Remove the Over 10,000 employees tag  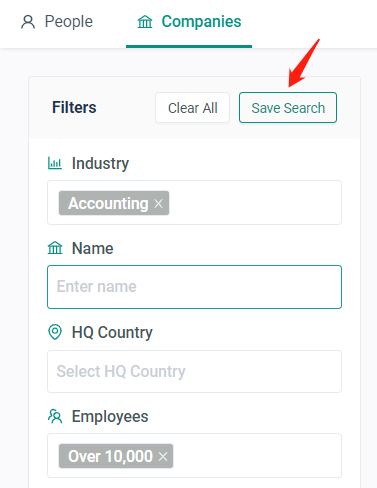(x=163, y=456)
